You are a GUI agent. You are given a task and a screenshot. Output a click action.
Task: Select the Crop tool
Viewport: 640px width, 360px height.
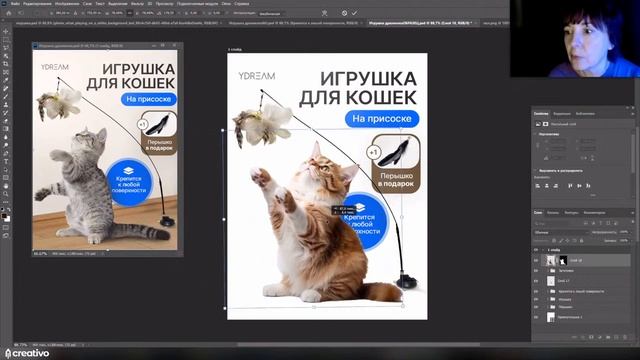click(6, 64)
